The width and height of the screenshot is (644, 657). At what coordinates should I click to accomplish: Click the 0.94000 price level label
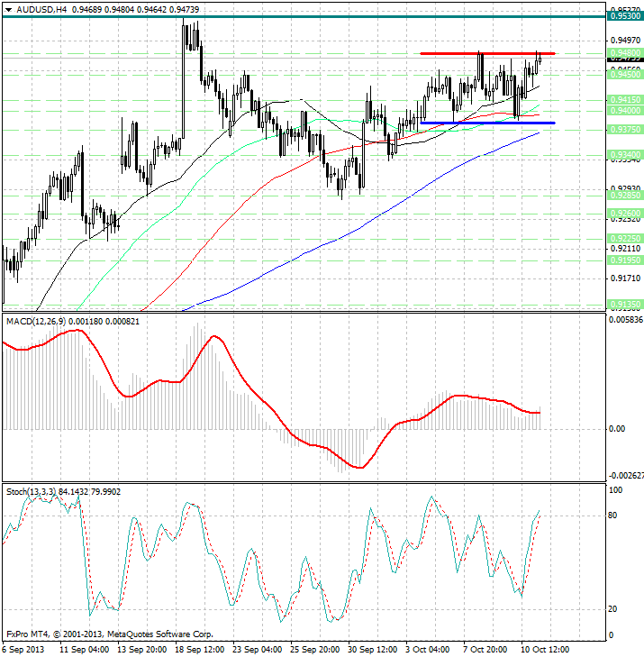(625, 111)
